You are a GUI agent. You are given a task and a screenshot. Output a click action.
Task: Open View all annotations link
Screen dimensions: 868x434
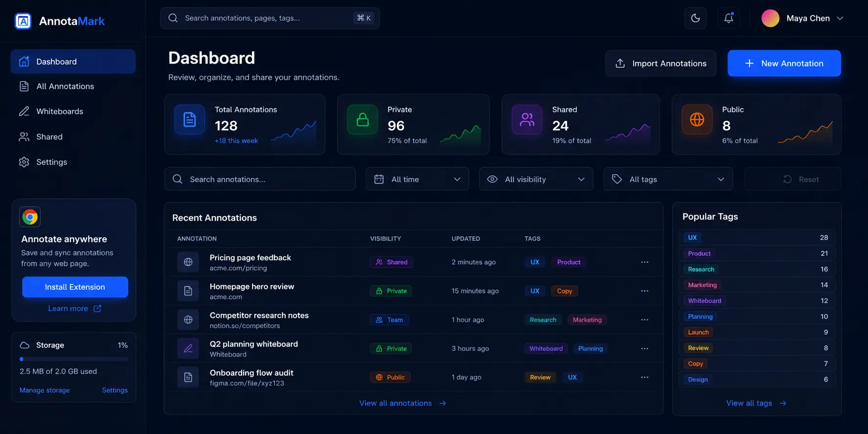tap(403, 403)
